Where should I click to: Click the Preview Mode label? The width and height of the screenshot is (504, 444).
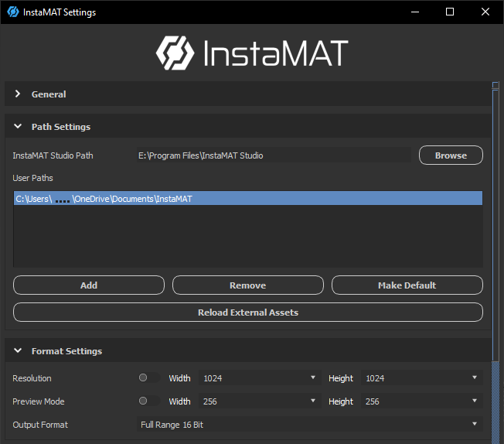pyautogui.click(x=38, y=401)
